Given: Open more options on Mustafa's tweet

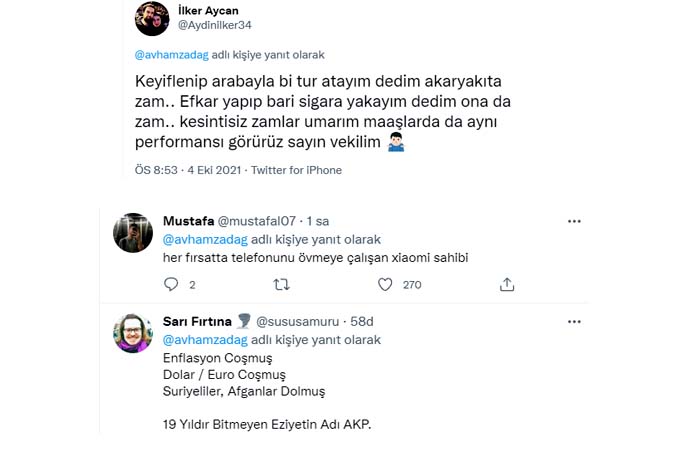Looking at the screenshot, I should (574, 221).
